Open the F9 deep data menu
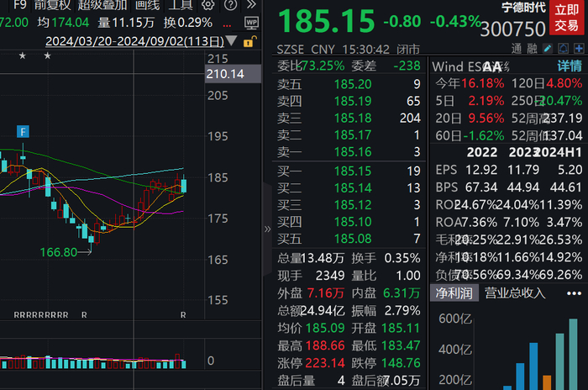The height and width of the screenshot is (390, 588). [x=20, y=5]
